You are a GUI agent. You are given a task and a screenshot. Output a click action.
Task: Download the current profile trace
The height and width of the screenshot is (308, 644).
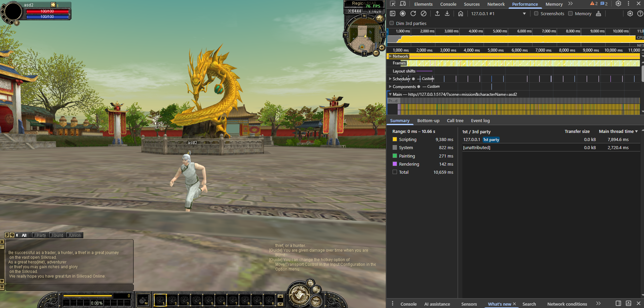tap(447, 13)
